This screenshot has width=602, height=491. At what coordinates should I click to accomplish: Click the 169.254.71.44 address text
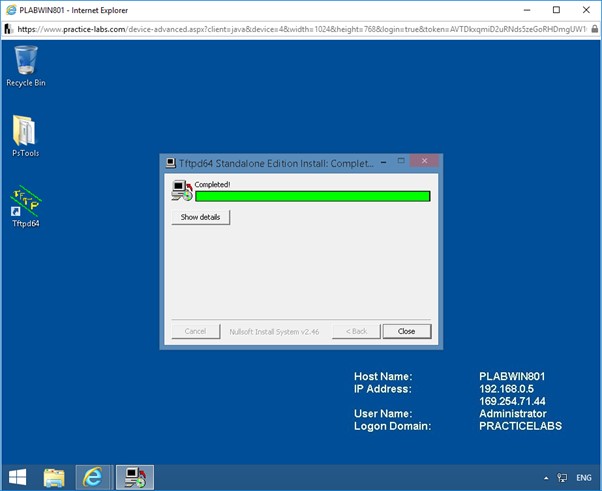(512, 401)
